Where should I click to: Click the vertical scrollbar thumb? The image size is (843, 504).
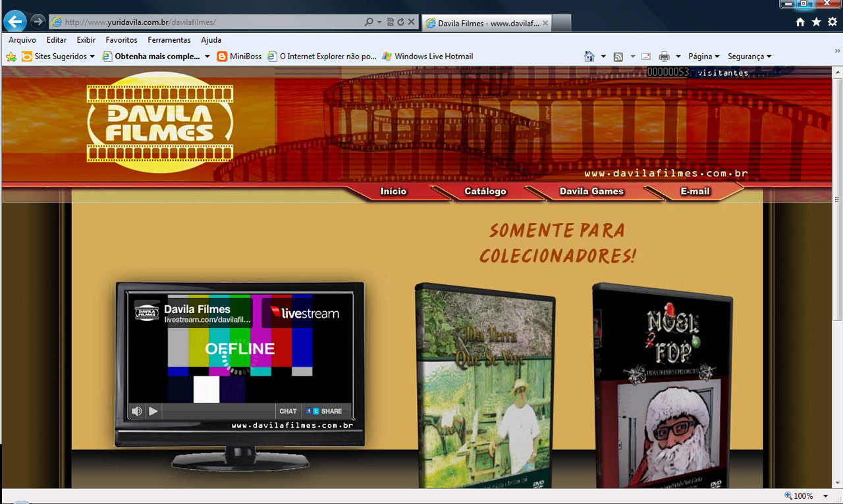[838, 199]
